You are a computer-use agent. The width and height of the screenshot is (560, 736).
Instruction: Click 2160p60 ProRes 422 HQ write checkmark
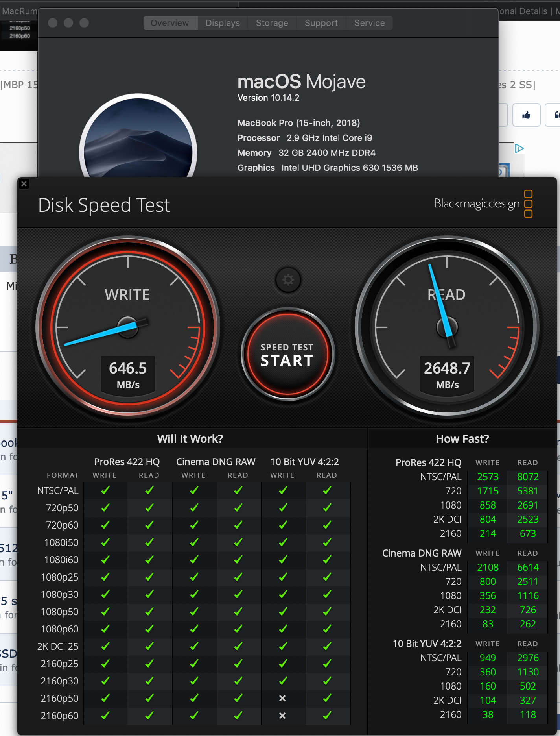pyautogui.click(x=105, y=716)
